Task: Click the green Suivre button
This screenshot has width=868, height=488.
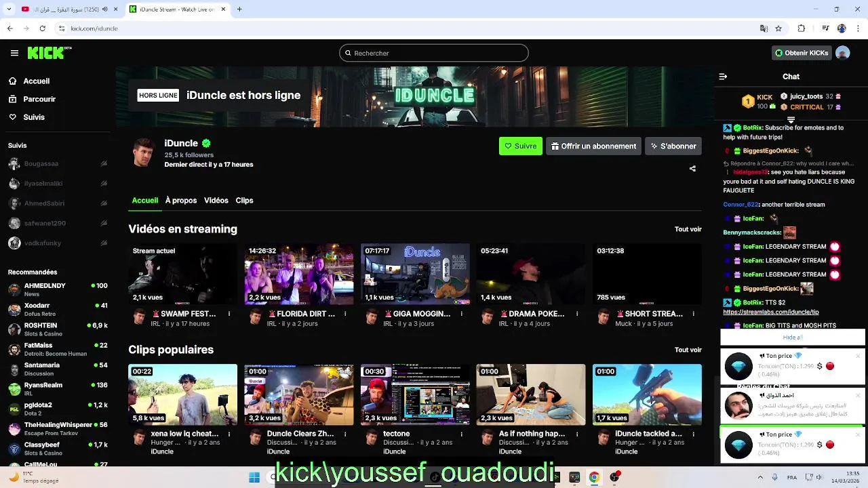Action: (521, 146)
